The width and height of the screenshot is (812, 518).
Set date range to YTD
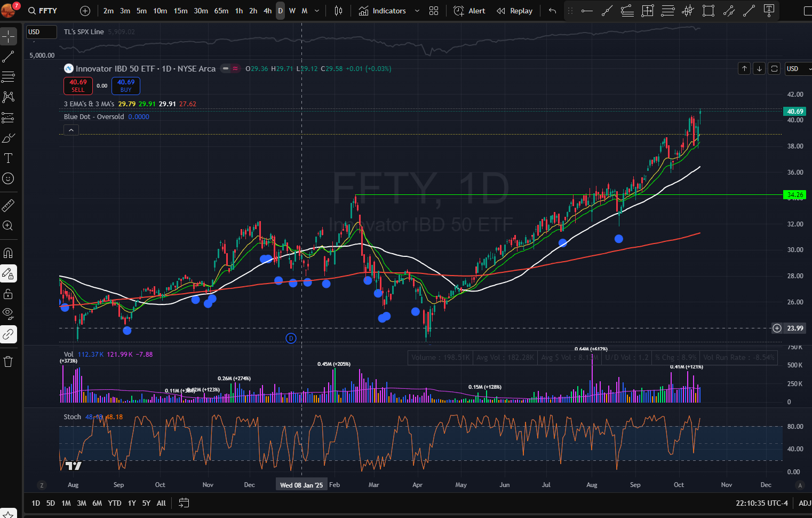click(114, 503)
